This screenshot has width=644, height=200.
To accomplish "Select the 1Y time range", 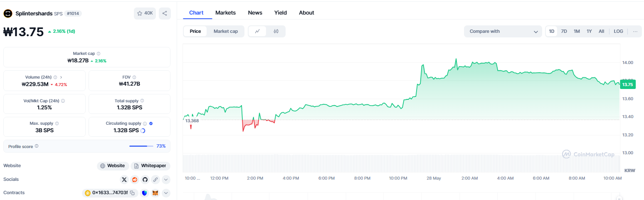I will click(589, 31).
